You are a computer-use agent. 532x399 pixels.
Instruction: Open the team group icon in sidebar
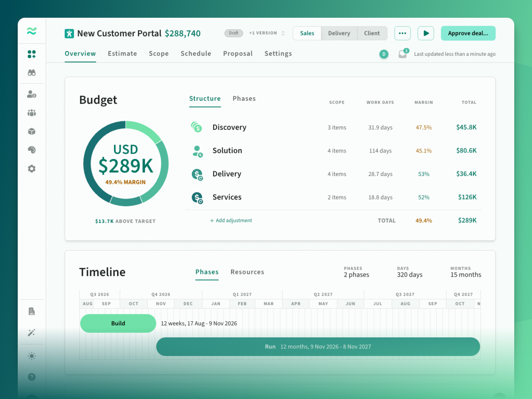(x=31, y=113)
